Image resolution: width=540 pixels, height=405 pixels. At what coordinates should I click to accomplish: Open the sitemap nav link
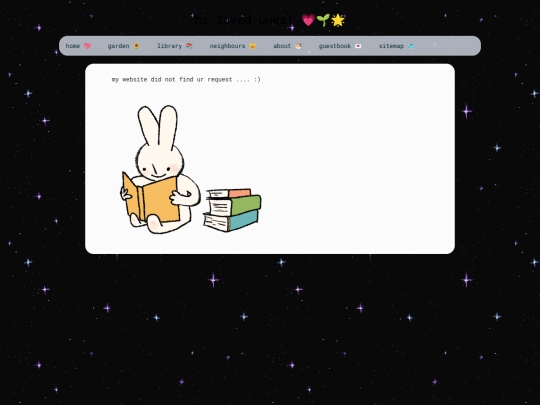point(396,46)
